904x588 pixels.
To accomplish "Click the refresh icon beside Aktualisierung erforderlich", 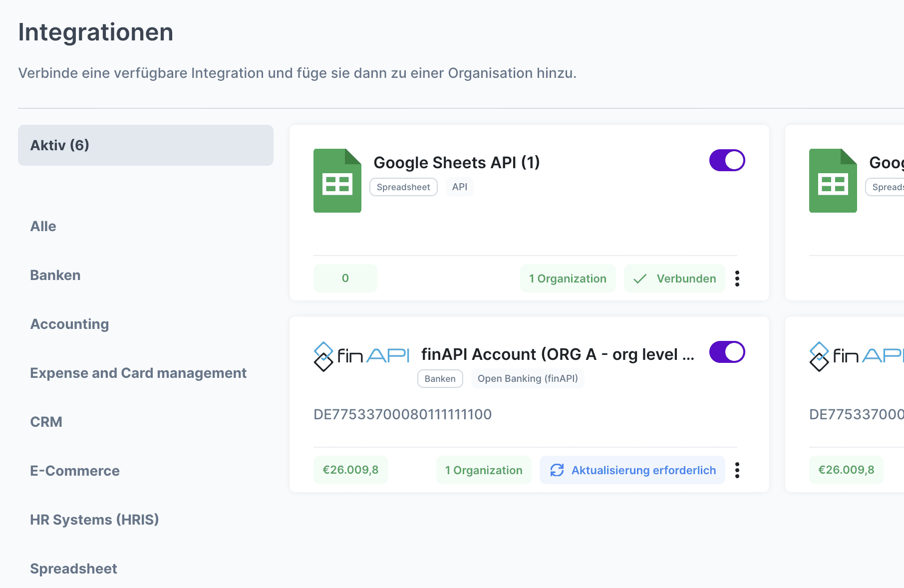I will pyautogui.click(x=557, y=470).
